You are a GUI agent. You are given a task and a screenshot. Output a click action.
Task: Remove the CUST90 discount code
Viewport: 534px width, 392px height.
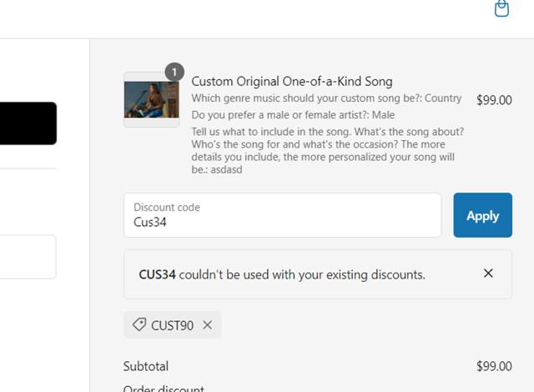point(208,325)
